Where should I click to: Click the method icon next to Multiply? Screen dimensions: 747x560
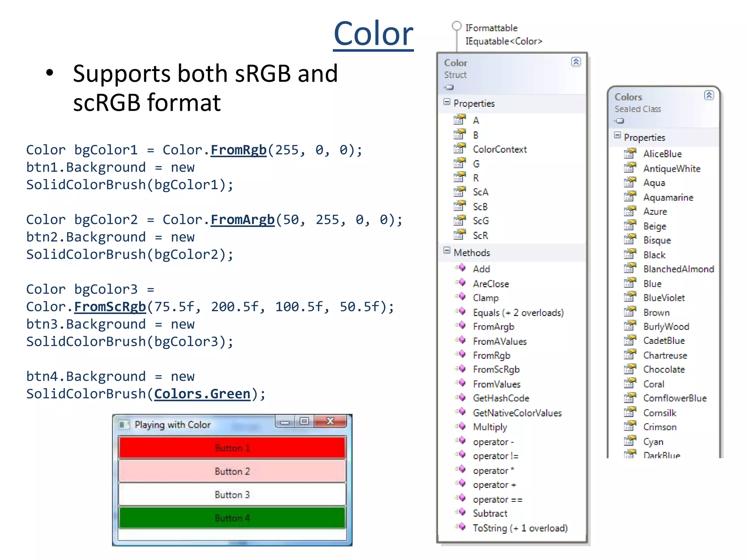(x=461, y=426)
